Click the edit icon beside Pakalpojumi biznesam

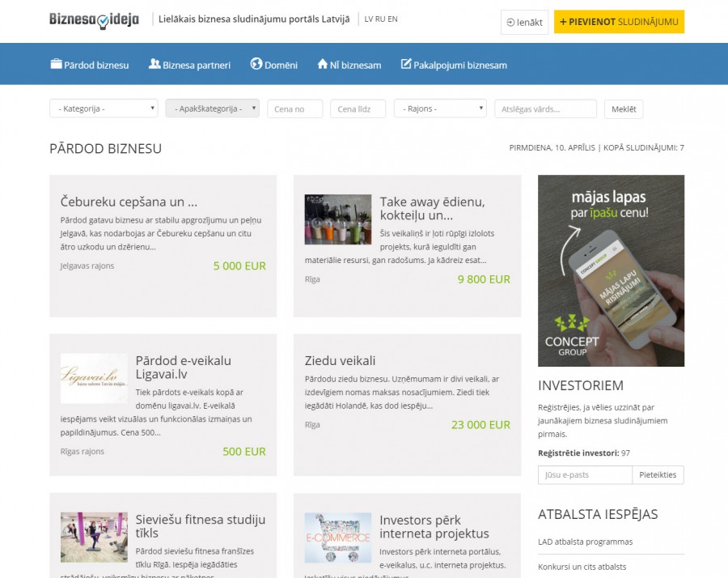[x=406, y=65]
